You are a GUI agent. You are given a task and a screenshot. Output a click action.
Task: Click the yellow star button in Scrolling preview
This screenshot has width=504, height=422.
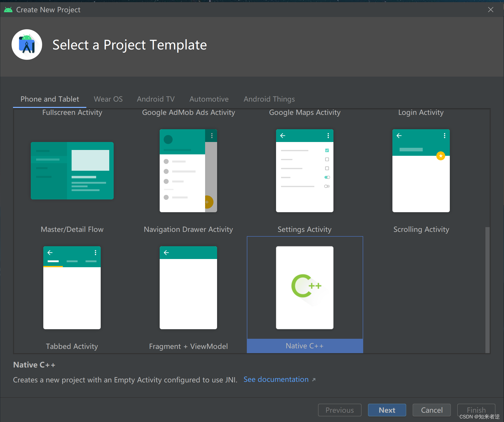(441, 156)
